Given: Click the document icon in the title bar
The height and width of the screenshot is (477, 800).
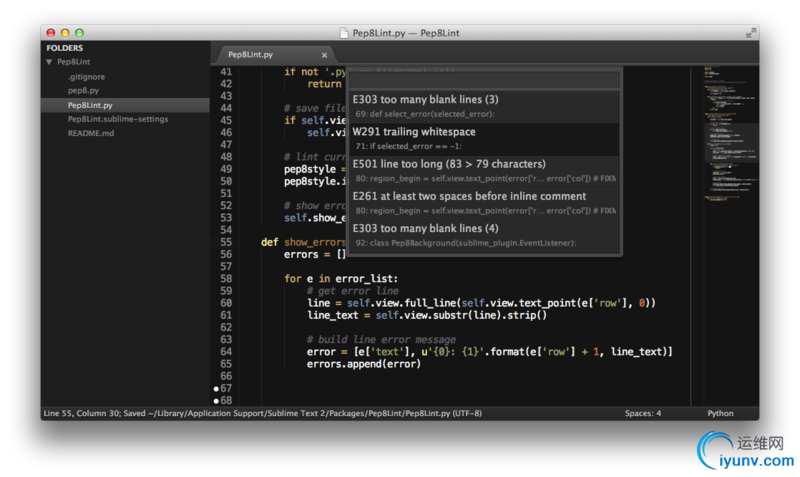Looking at the screenshot, I should tap(344, 33).
